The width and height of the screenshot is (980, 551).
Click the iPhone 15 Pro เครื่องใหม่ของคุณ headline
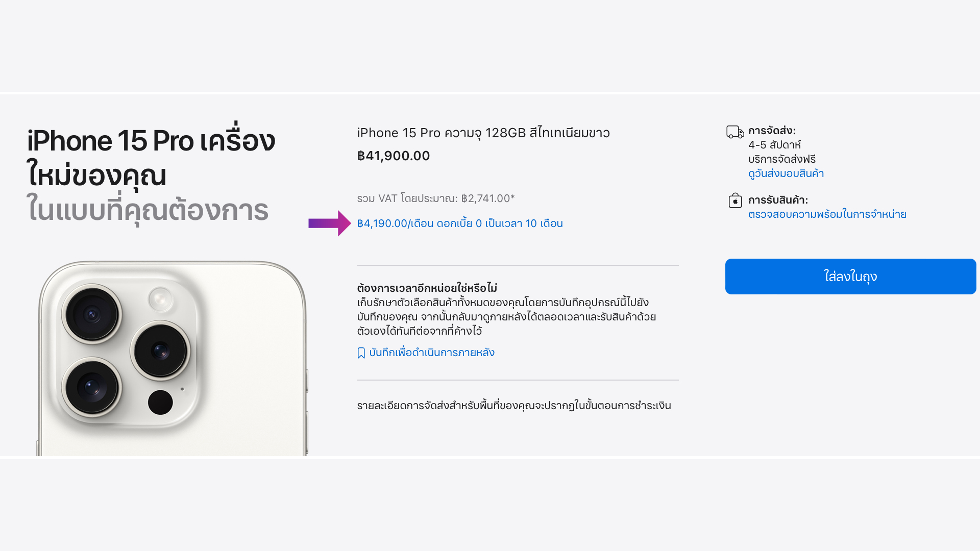click(151, 157)
